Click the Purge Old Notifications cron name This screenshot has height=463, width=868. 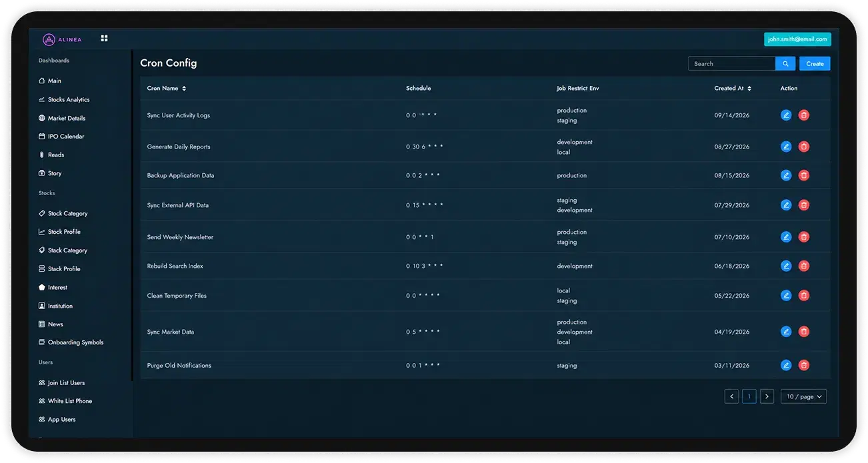(179, 366)
